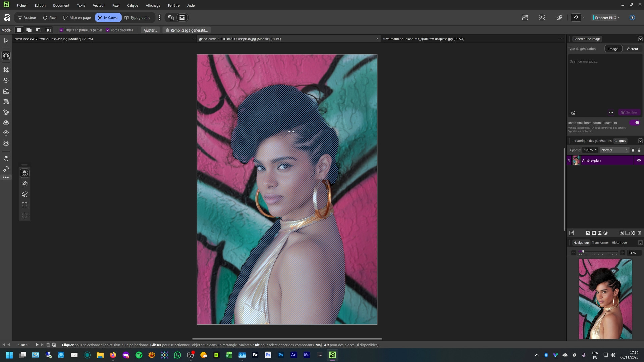Choose the rectangular marquee selection tool
Screen dimensions: 644x362
(24, 205)
